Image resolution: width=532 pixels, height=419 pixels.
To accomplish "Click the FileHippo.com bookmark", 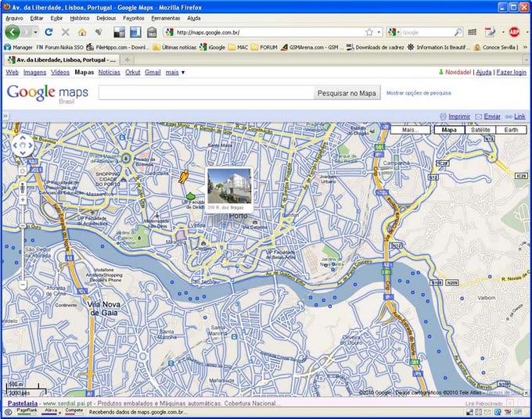I will click(x=117, y=47).
